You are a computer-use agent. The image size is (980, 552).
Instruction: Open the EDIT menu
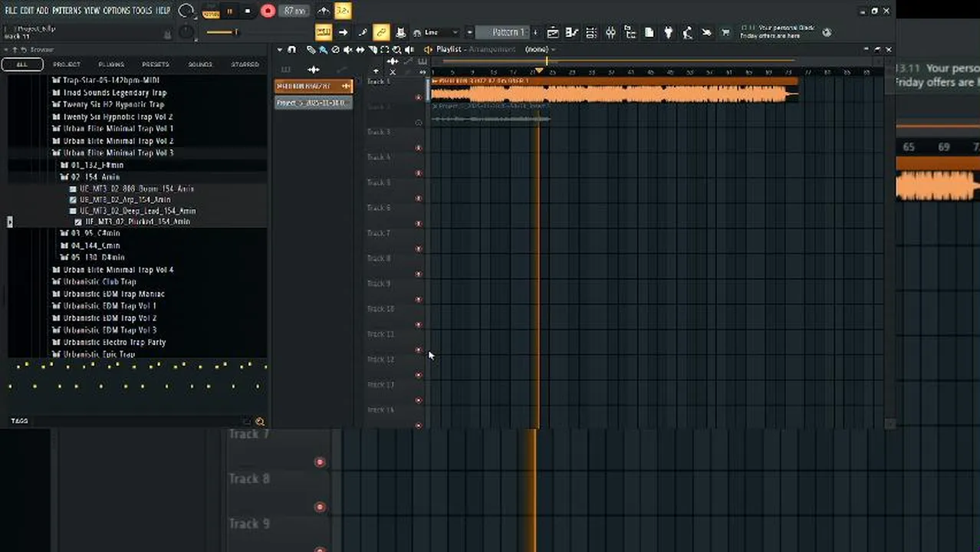point(27,10)
